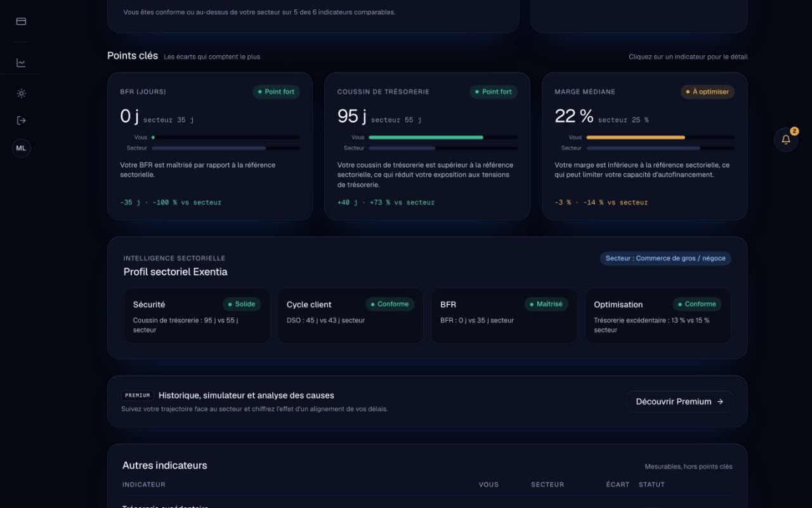812x508 pixels.
Task: Click the À optimiser status badge
Action: point(707,92)
